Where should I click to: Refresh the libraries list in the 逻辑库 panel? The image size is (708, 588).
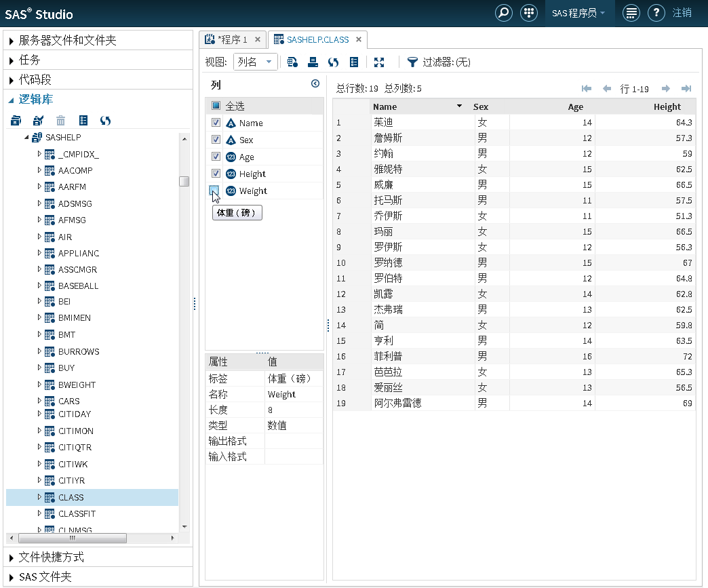(x=105, y=121)
